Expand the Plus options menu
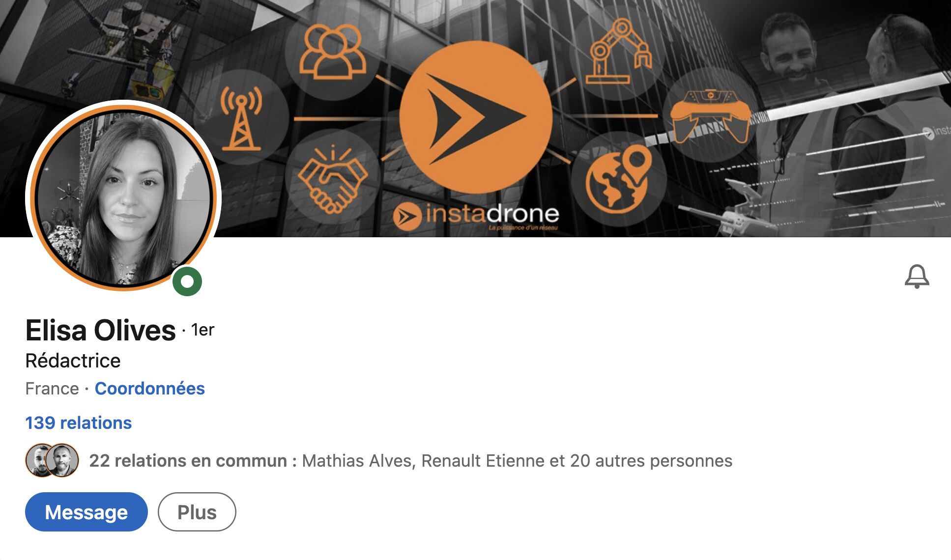Image resolution: width=951 pixels, height=560 pixels. tap(197, 512)
